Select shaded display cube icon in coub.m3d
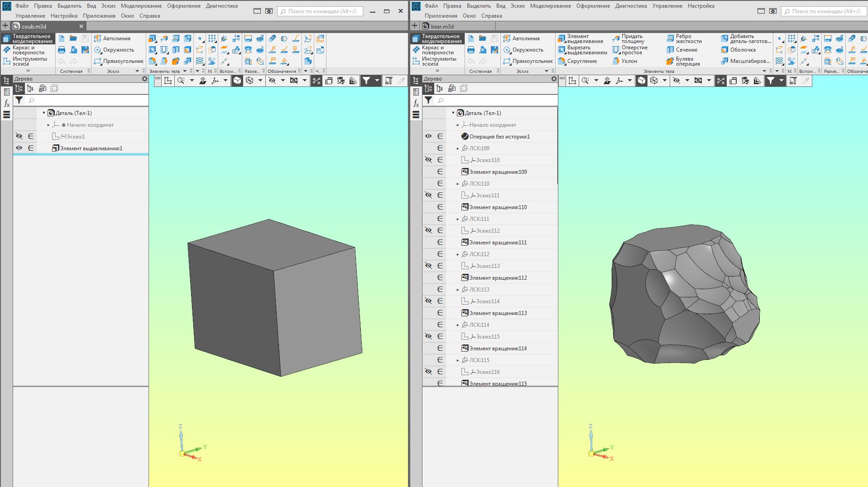The height and width of the screenshot is (487, 868). point(237,81)
